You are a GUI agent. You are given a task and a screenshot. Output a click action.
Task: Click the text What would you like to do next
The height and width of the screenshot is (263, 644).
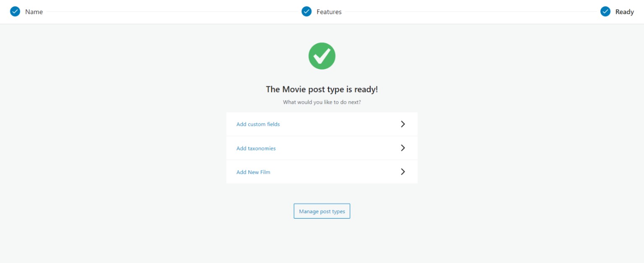(322, 102)
